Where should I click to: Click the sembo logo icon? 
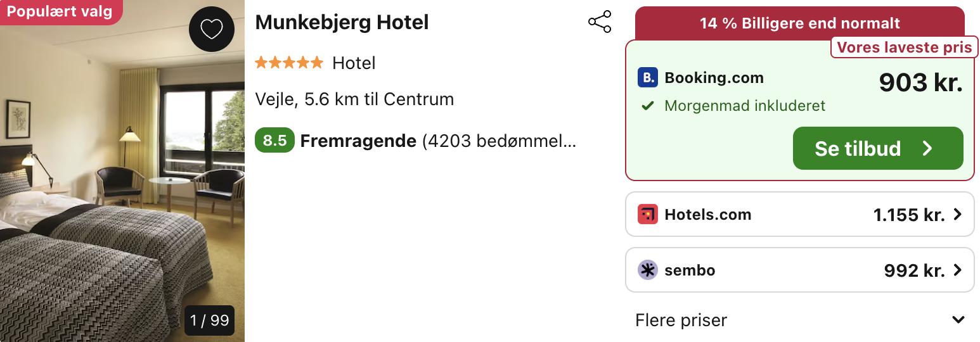pos(648,270)
